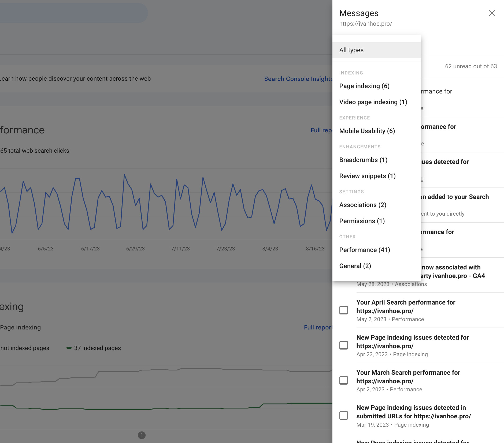Check the April Search performance message
This screenshot has width=504, height=443.
(343, 310)
